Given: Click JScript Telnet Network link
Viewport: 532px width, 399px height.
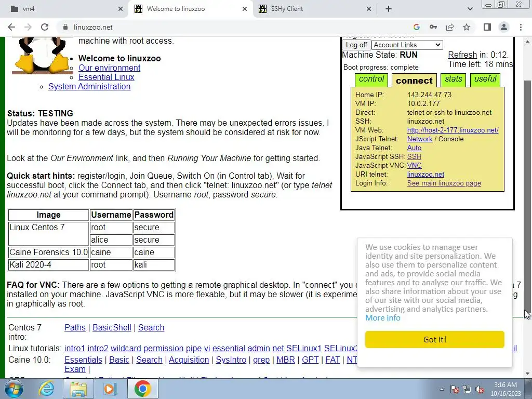Looking at the screenshot, I should coord(420,139).
